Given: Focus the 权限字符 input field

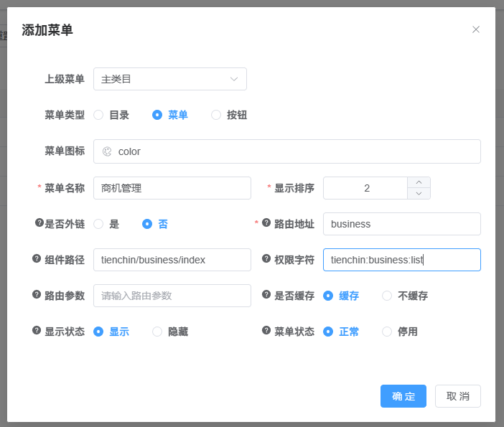Looking at the screenshot, I should [402, 260].
